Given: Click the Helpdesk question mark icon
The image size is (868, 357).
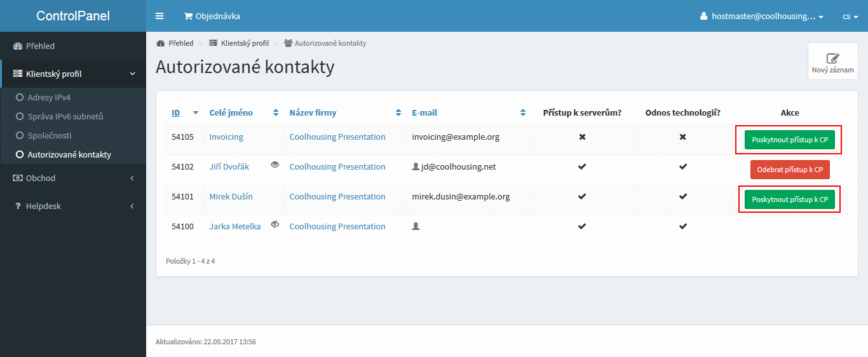Looking at the screenshot, I should point(18,206).
